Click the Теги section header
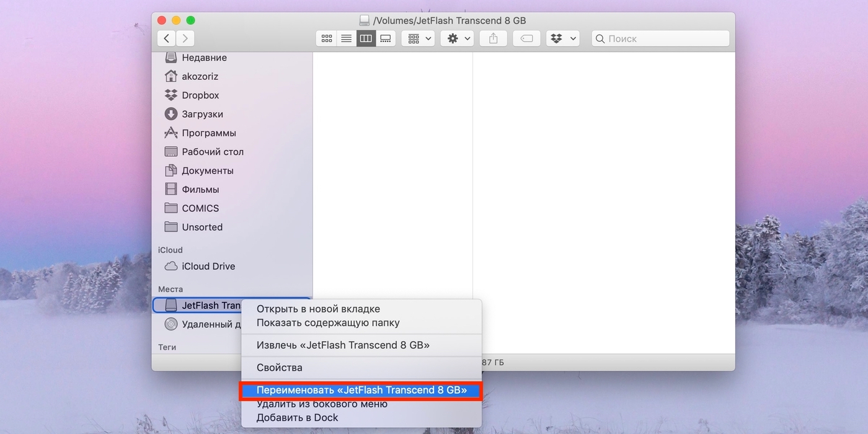 click(167, 347)
